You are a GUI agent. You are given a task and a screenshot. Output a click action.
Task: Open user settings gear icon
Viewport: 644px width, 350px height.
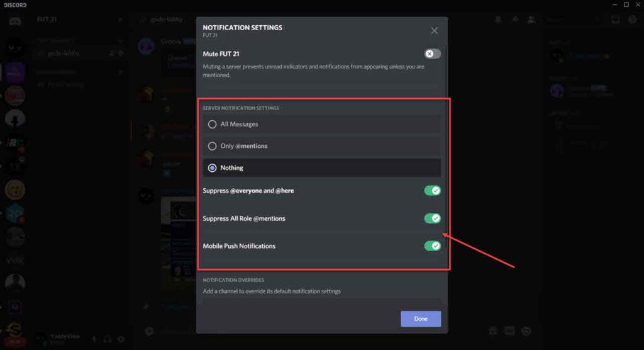tap(121, 339)
